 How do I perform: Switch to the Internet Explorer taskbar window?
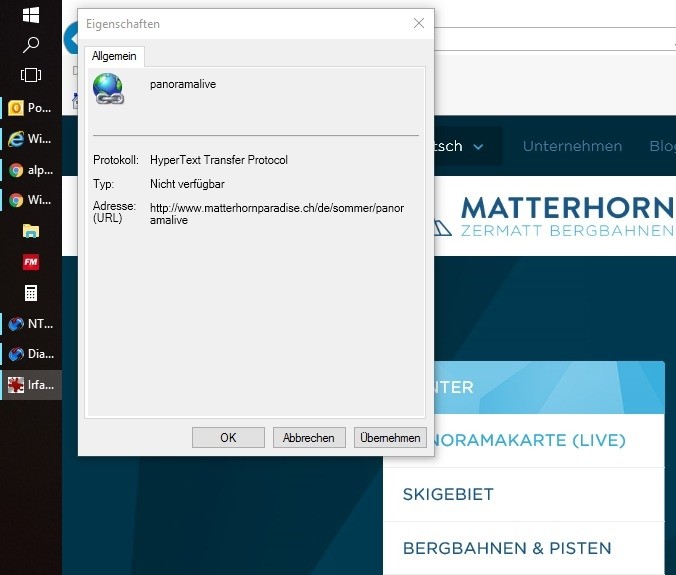[x=30, y=139]
